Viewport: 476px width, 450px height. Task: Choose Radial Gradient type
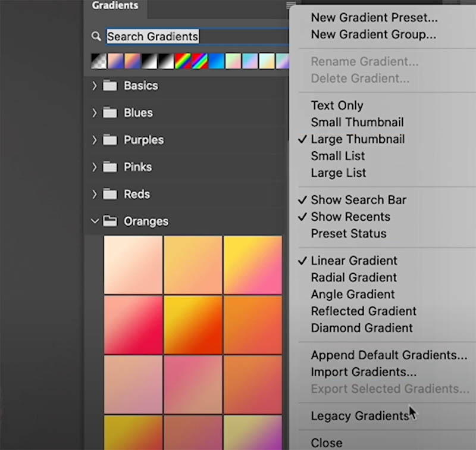coord(353,277)
